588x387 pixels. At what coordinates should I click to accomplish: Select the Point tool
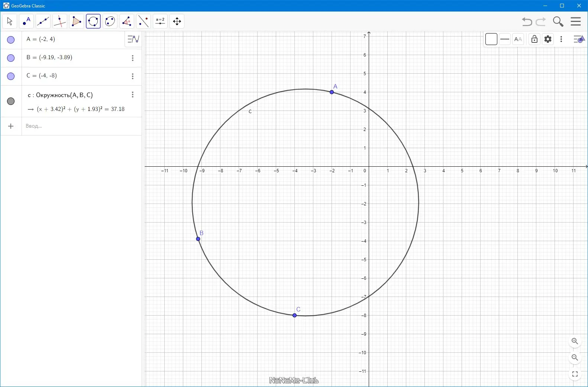pyautogui.click(x=26, y=21)
